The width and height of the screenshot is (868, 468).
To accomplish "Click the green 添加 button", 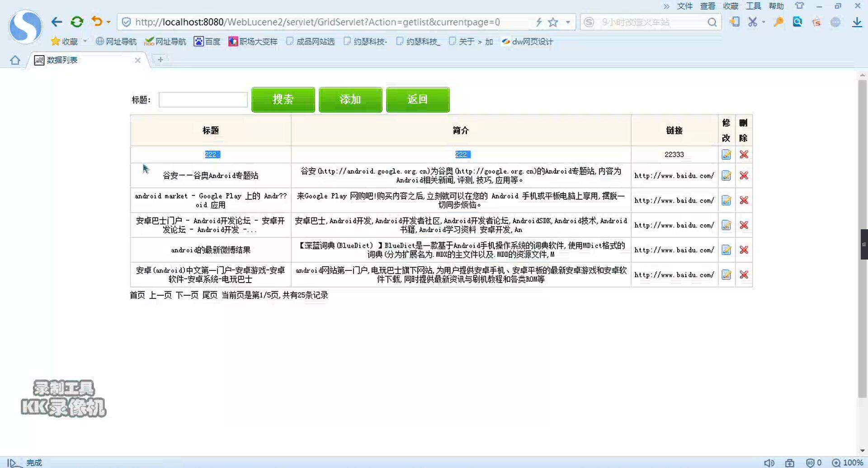I will point(350,99).
